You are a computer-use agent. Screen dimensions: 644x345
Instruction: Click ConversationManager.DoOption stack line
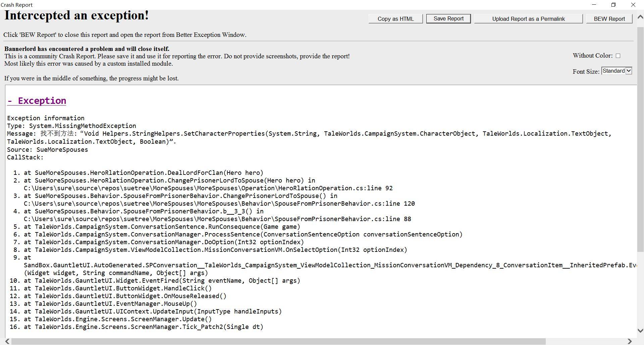pos(164,242)
